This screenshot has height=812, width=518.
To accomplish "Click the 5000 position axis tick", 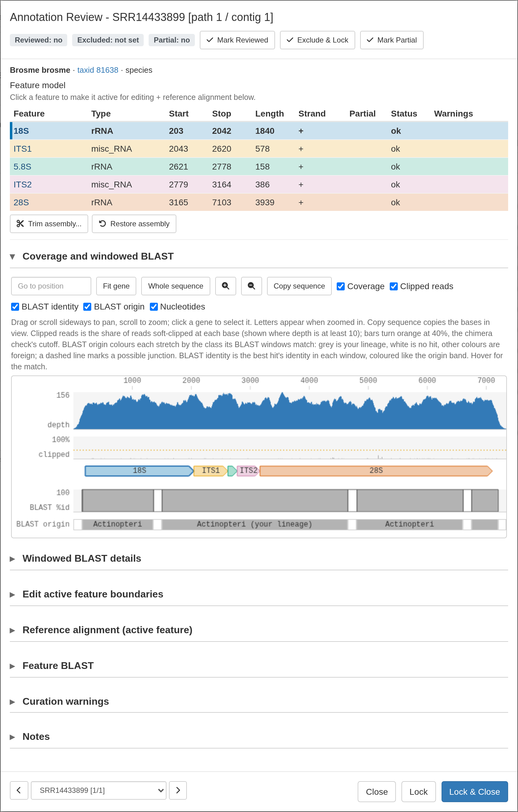I will click(x=368, y=380).
